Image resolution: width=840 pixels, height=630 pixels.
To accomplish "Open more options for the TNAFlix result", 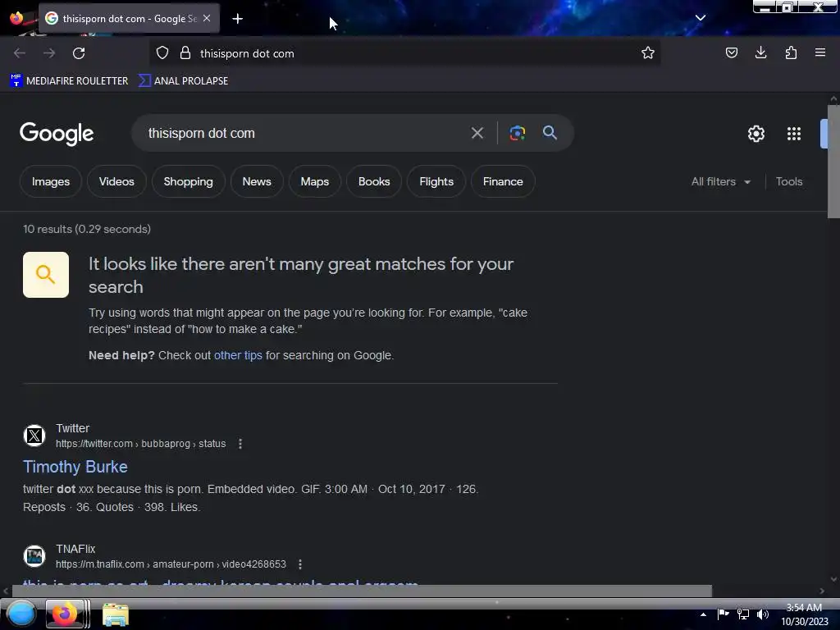I will click(x=300, y=564).
